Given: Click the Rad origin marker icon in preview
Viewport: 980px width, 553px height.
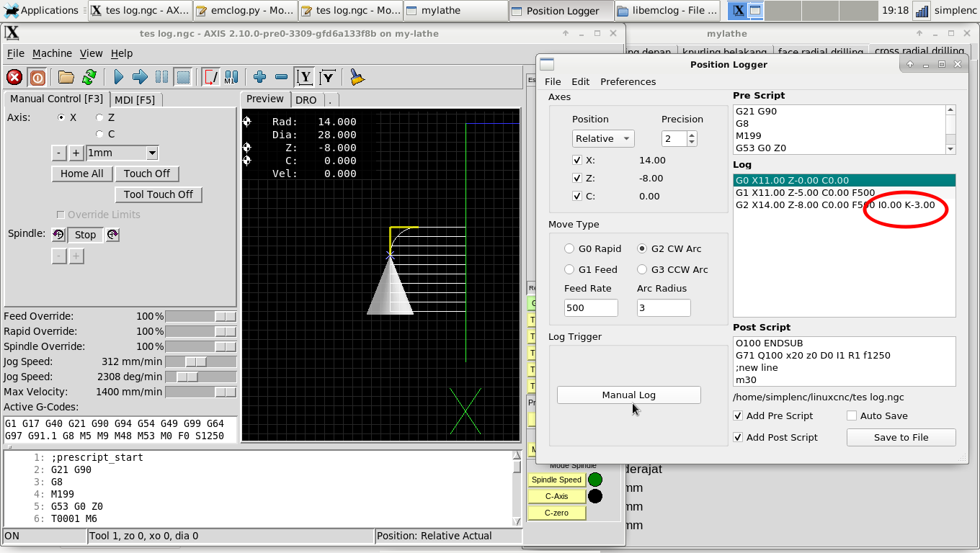Looking at the screenshot, I should click(247, 122).
